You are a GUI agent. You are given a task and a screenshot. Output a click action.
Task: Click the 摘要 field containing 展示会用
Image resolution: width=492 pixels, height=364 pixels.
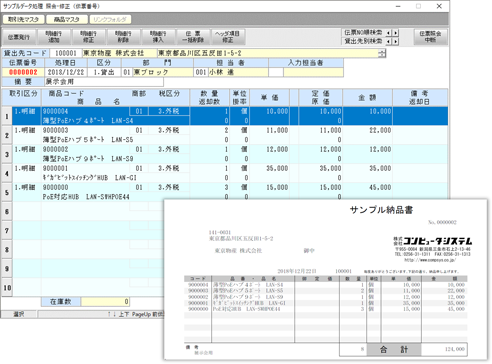click(104, 82)
